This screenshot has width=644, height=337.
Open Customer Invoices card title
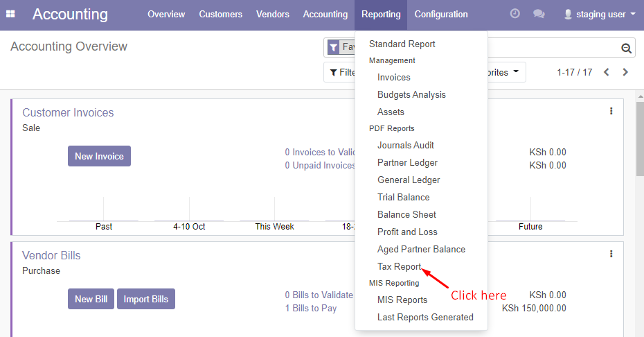[68, 112]
